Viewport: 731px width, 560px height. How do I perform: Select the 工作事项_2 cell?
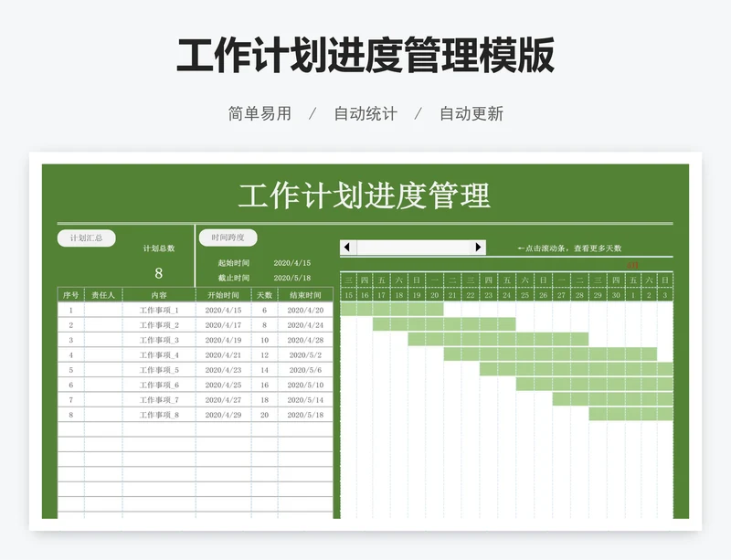(x=158, y=325)
